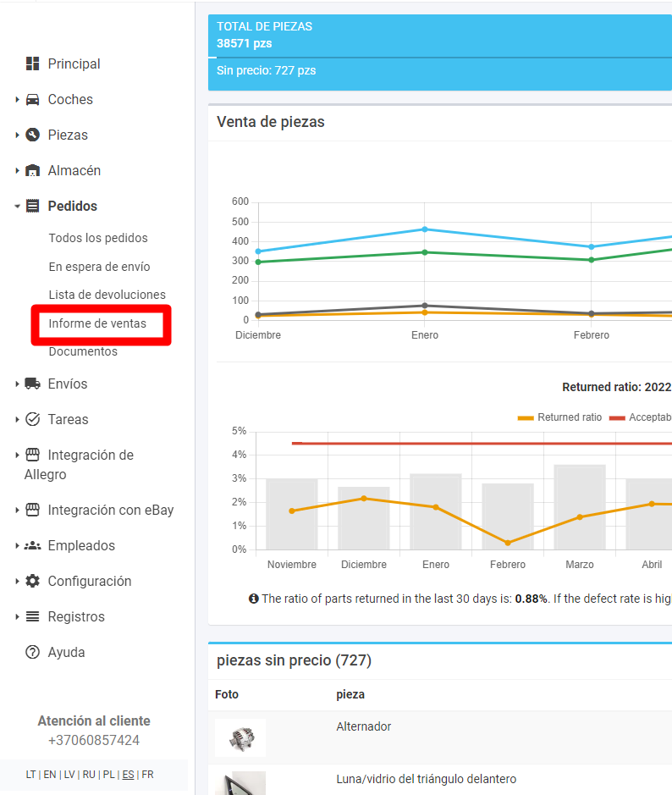Viewport: 672px width, 795px height.
Task: Expand the Envíos menu arrow
Action: (17, 384)
